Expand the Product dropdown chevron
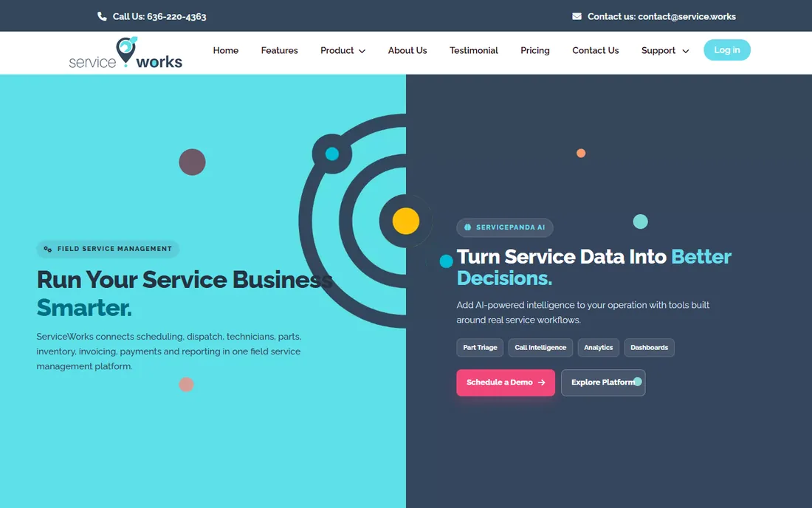The width and height of the screenshot is (812, 508). [x=362, y=51]
